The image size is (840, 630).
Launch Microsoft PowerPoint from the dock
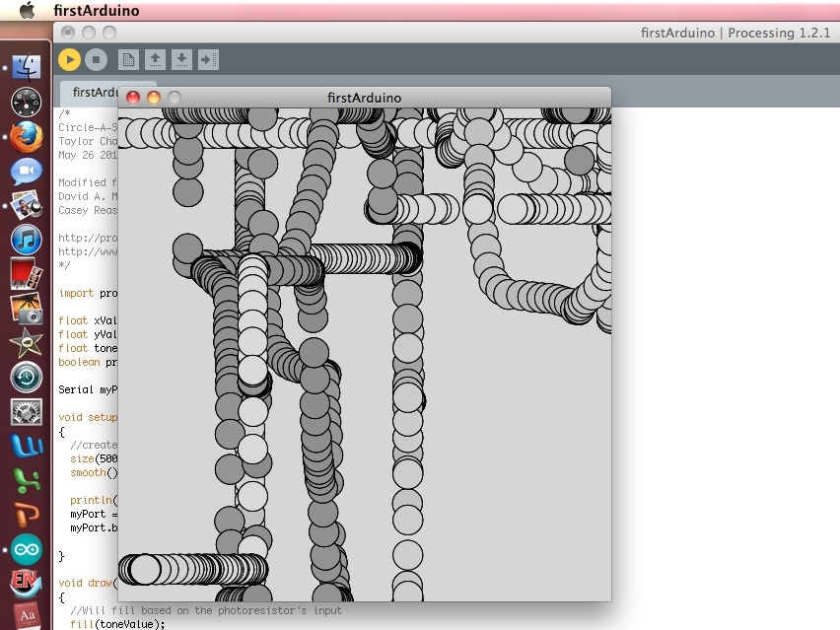(x=27, y=516)
